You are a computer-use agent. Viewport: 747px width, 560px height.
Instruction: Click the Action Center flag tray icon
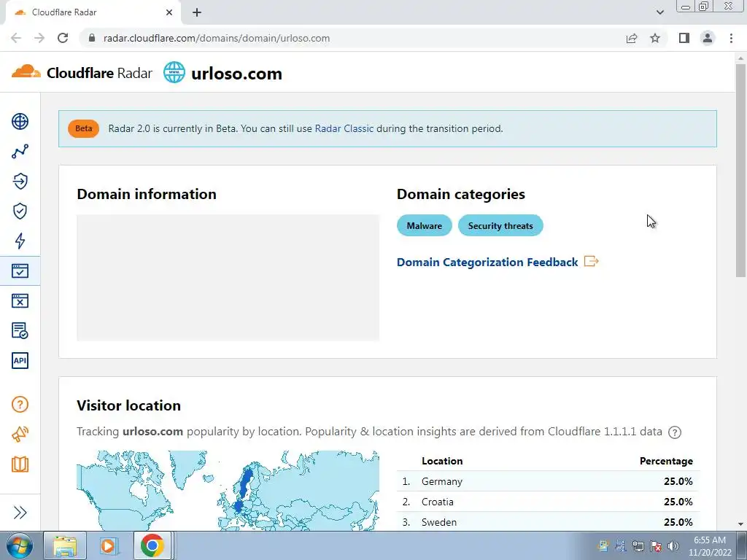(656, 546)
